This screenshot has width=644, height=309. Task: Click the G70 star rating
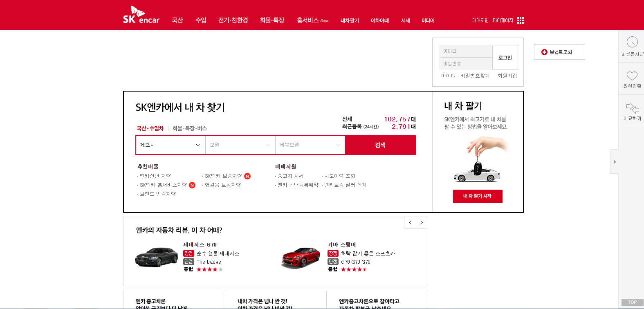point(210,269)
